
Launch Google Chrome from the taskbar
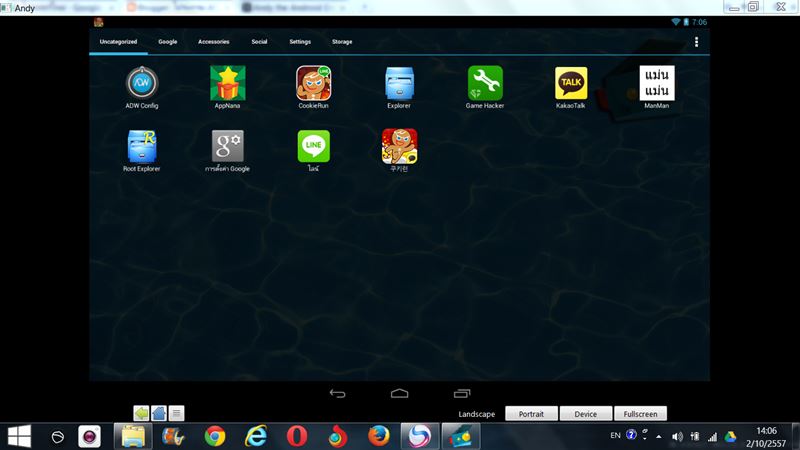(215, 437)
